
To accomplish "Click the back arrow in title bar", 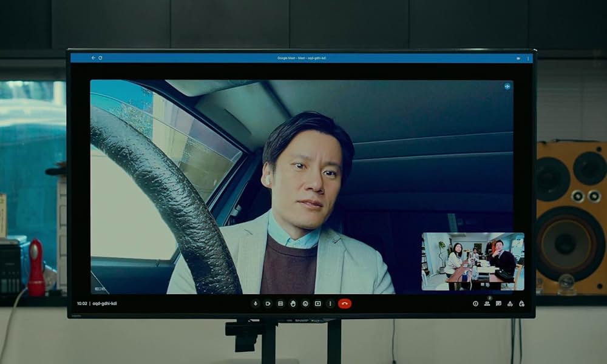I will 93,58.
